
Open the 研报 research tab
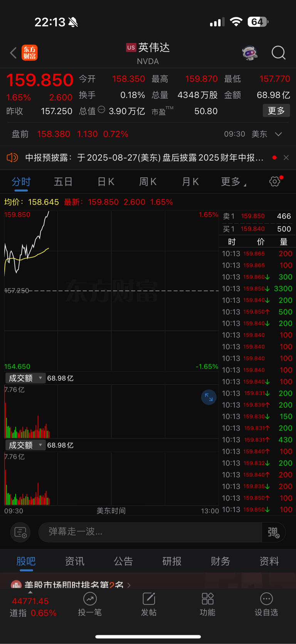[x=172, y=561]
